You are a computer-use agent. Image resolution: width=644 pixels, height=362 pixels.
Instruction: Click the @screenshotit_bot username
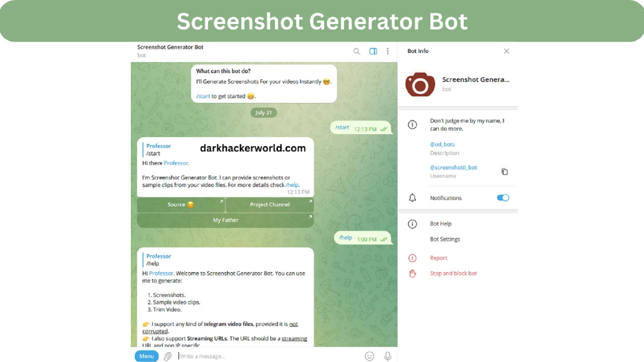point(453,167)
